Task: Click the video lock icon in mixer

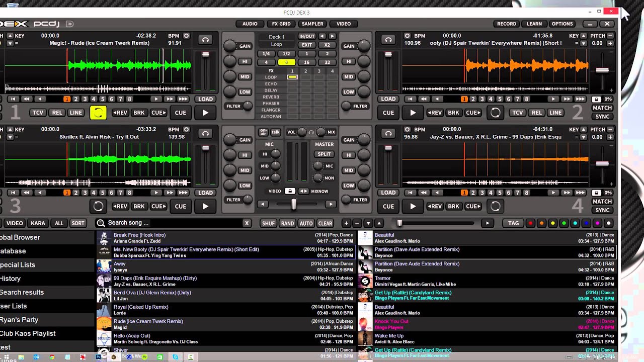Action: (290, 191)
